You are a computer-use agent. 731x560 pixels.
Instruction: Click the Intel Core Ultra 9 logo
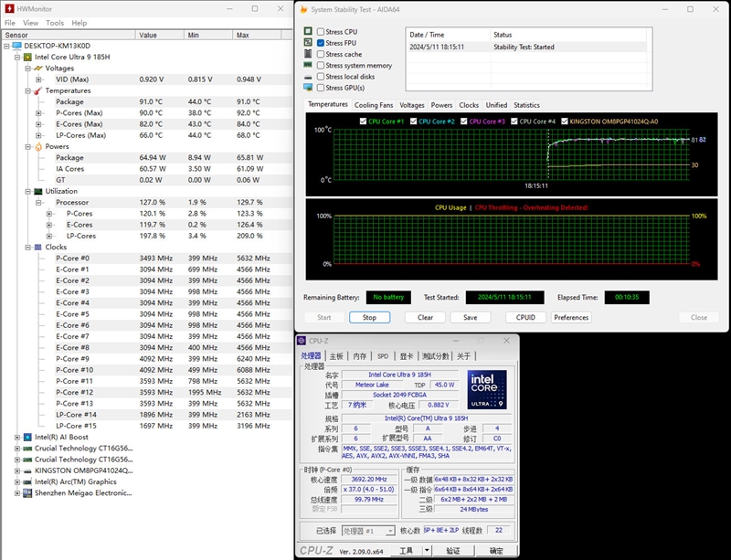[x=487, y=390]
